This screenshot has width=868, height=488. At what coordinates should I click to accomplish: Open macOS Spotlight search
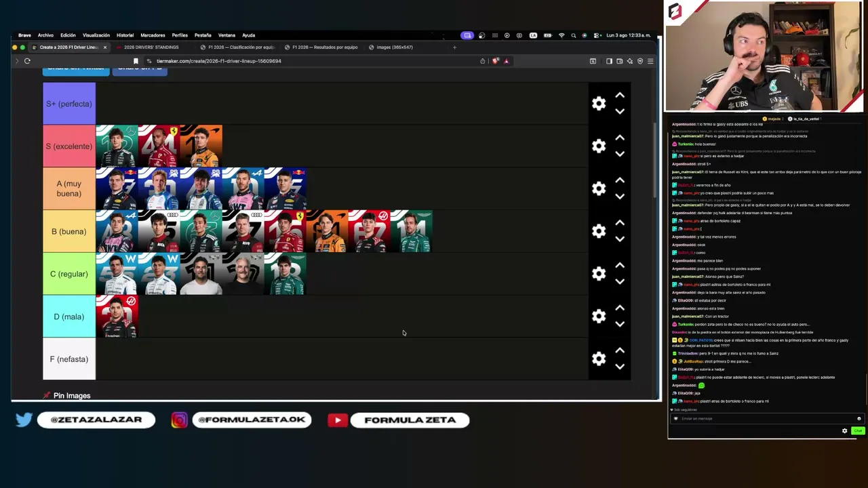[574, 35]
